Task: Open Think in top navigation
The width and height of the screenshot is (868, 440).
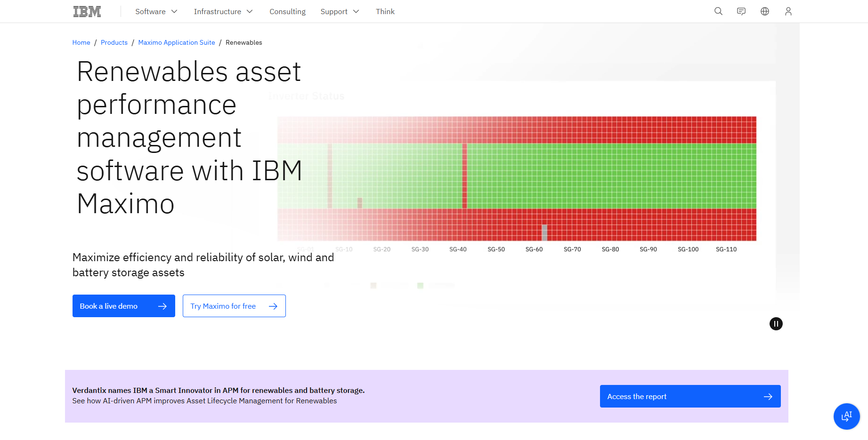Action: (x=385, y=11)
